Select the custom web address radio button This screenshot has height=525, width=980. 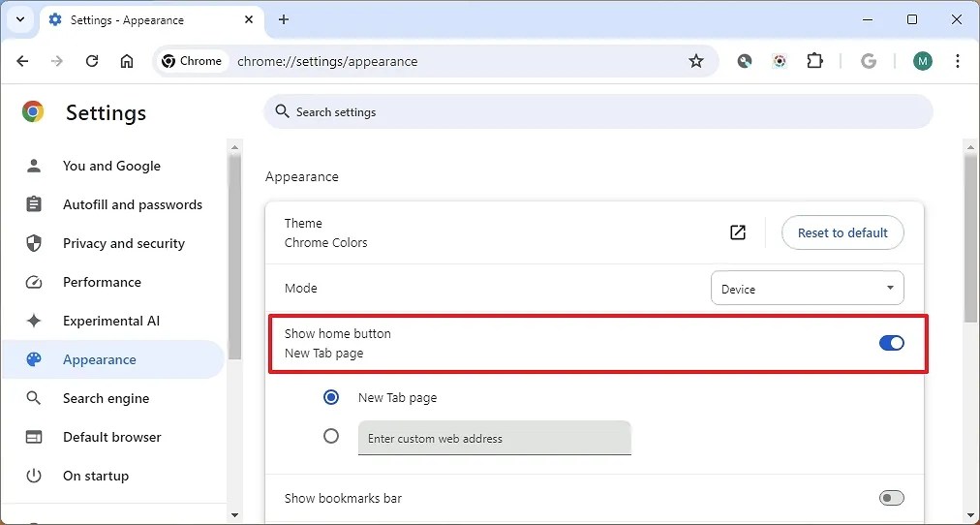331,436
